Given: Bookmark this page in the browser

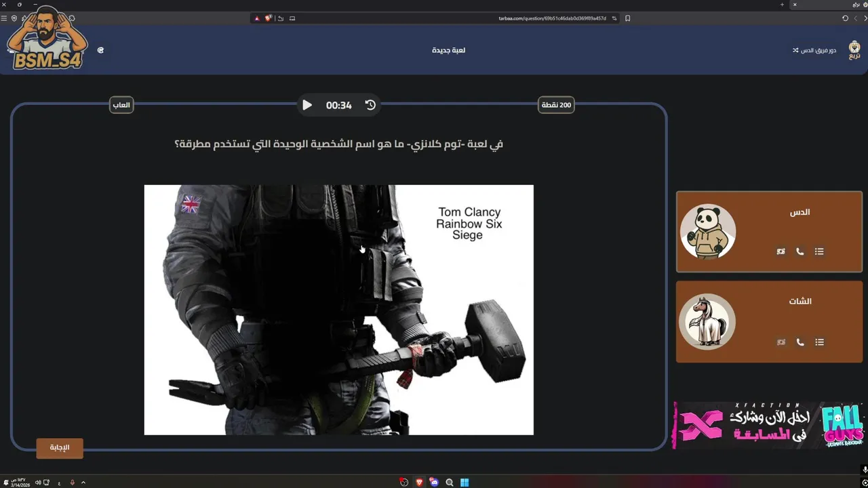Looking at the screenshot, I should click(x=627, y=18).
